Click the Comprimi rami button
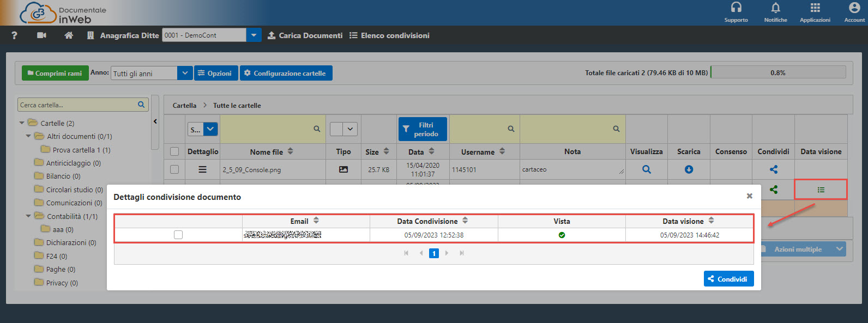The height and width of the screenshot is (323, 868). [55, 73]
